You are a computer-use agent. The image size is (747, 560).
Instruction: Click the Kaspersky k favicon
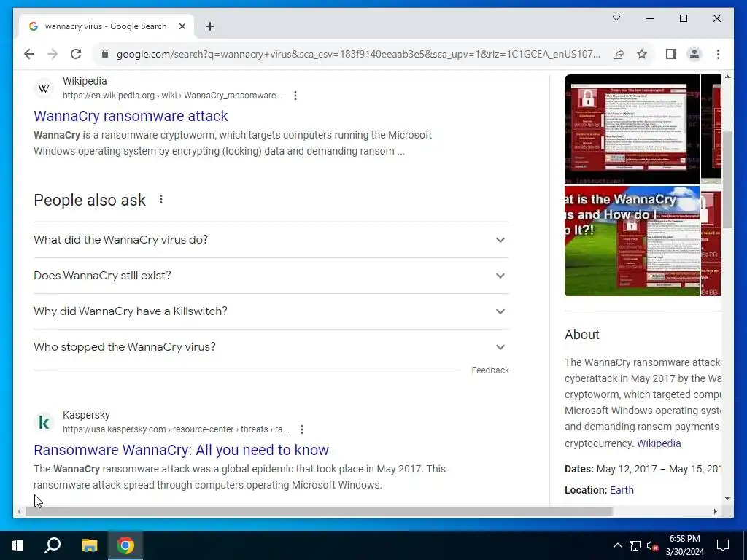tap(44, 422)
